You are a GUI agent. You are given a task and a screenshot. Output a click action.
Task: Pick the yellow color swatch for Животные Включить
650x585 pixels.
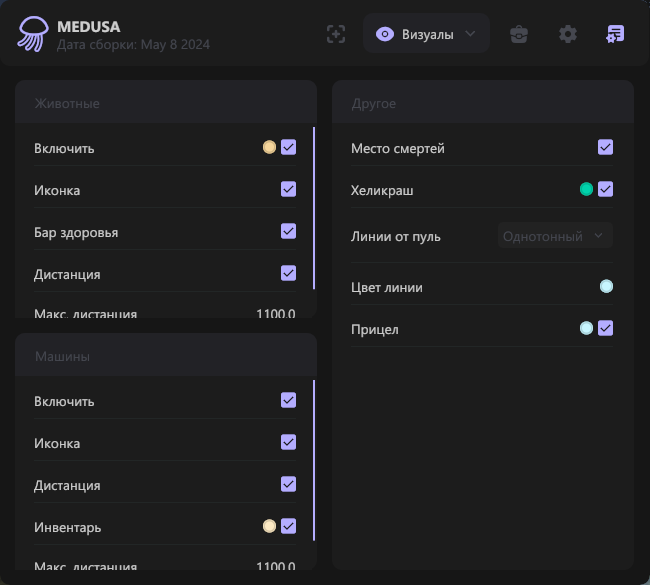pos(269,148)
